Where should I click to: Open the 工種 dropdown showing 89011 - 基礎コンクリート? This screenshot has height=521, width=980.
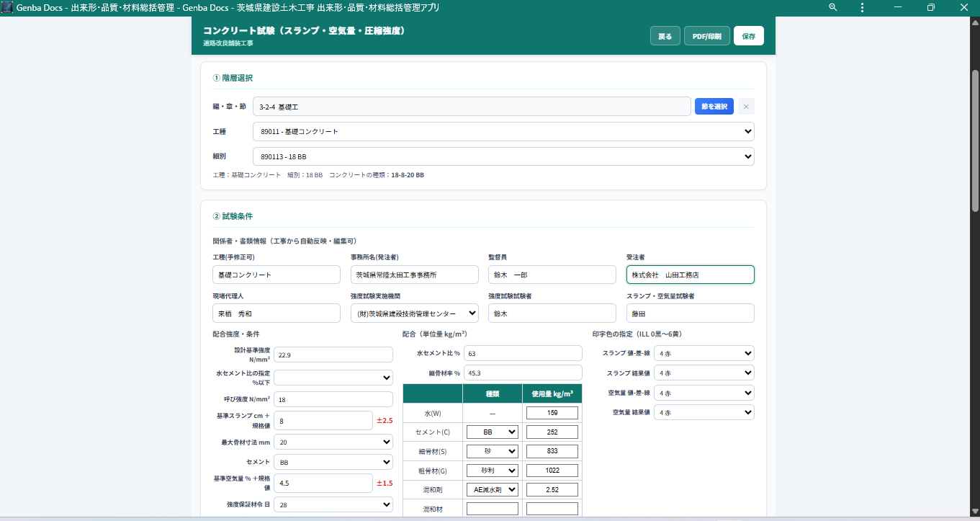coord(503,132)
